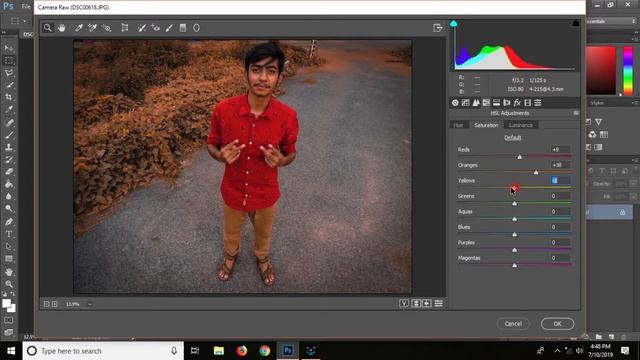Toggle full screen mode in Camera Raw
This screenshot has width=640, height=360.
[438, 28]
